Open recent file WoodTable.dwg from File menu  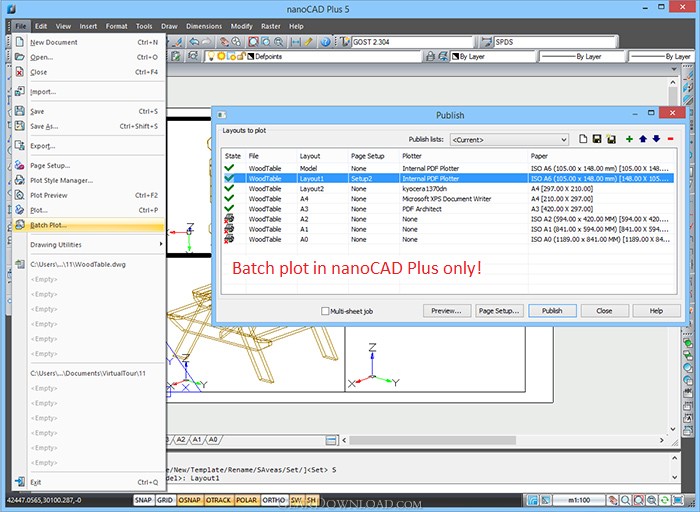click(x=88, y=264)
